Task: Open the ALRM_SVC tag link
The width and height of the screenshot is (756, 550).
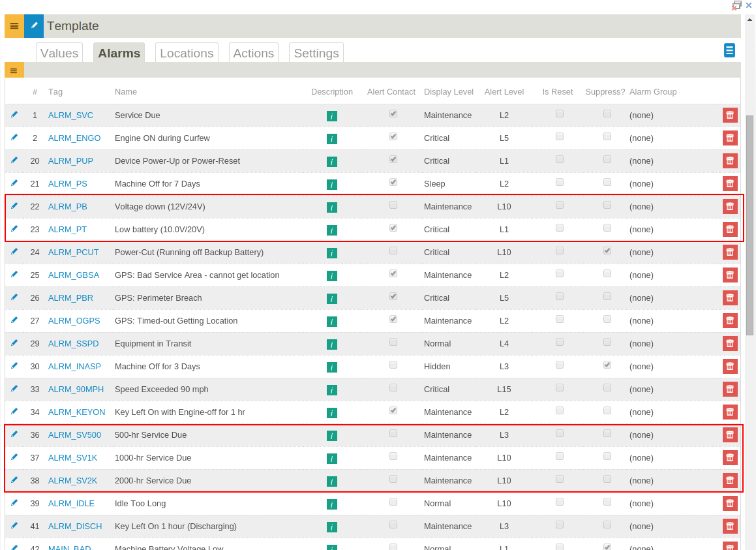Action: coord(71,115)
